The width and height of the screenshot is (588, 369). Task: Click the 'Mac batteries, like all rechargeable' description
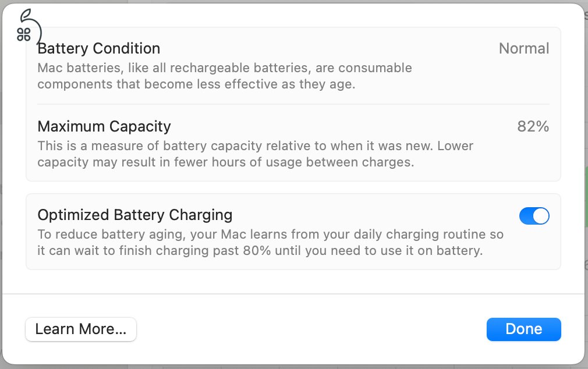[x=225, y=68]
